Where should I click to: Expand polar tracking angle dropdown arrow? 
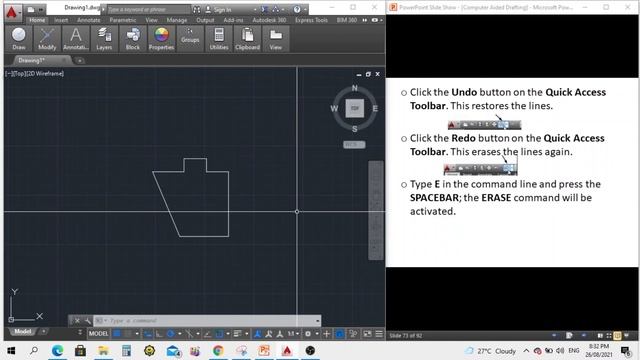(180, 334)
